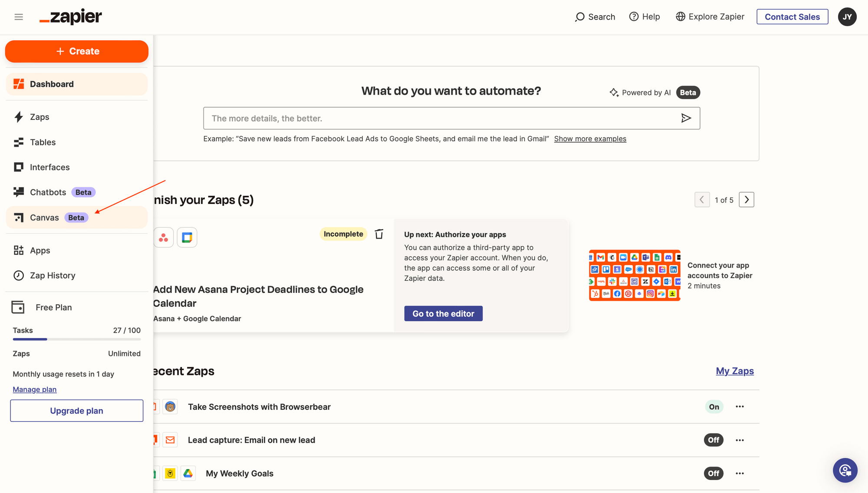The height and width of the screenshot is (493, 868).
Task: Open more options for Browserbear Zap
Action: pos(740,407)
